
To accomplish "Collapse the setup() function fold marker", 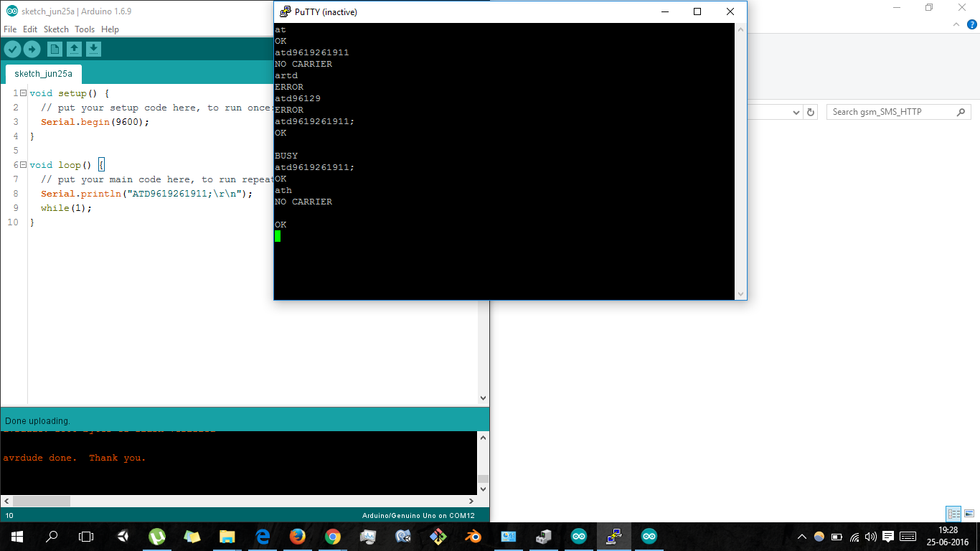I will click(x=24, y=93).
